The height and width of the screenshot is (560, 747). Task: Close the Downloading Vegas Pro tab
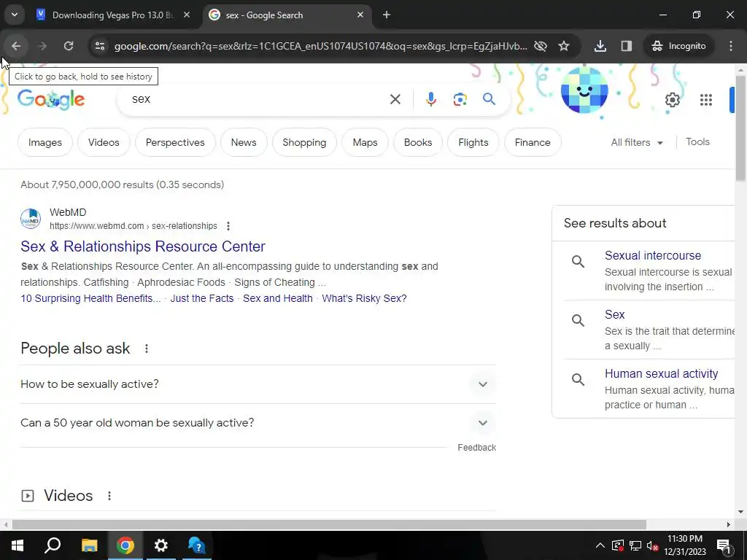[x=187, y=15]
